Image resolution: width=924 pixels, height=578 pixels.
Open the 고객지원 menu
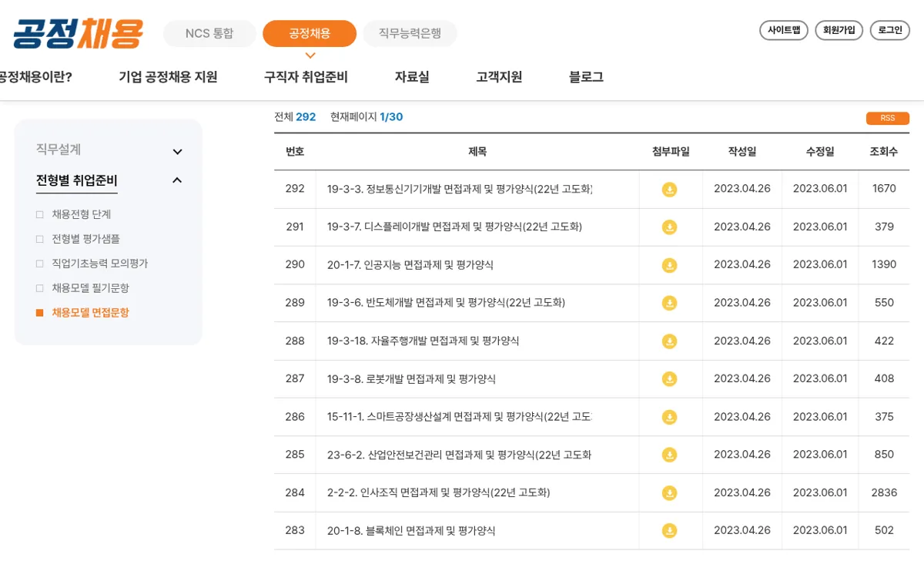coord(499,77)
